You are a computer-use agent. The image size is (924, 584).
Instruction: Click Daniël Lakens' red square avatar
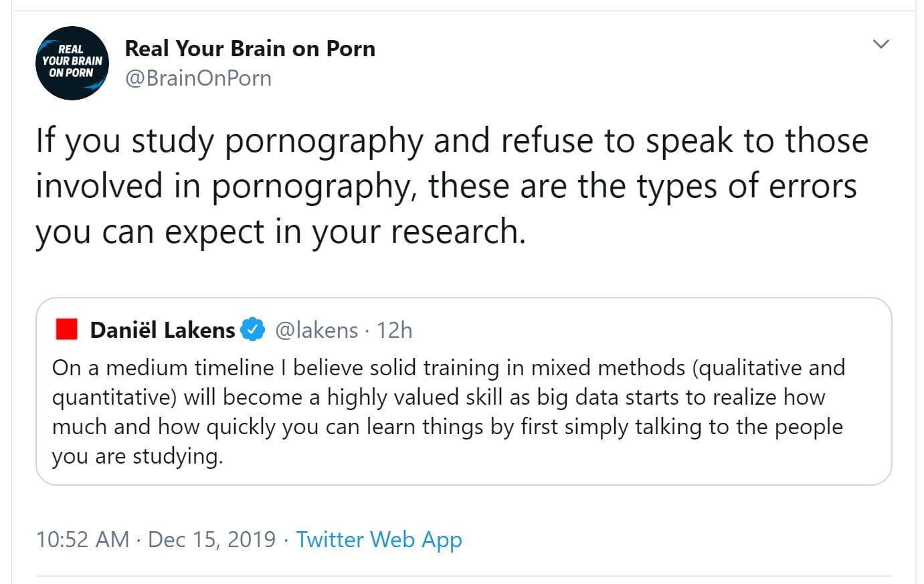pos(67,330)
